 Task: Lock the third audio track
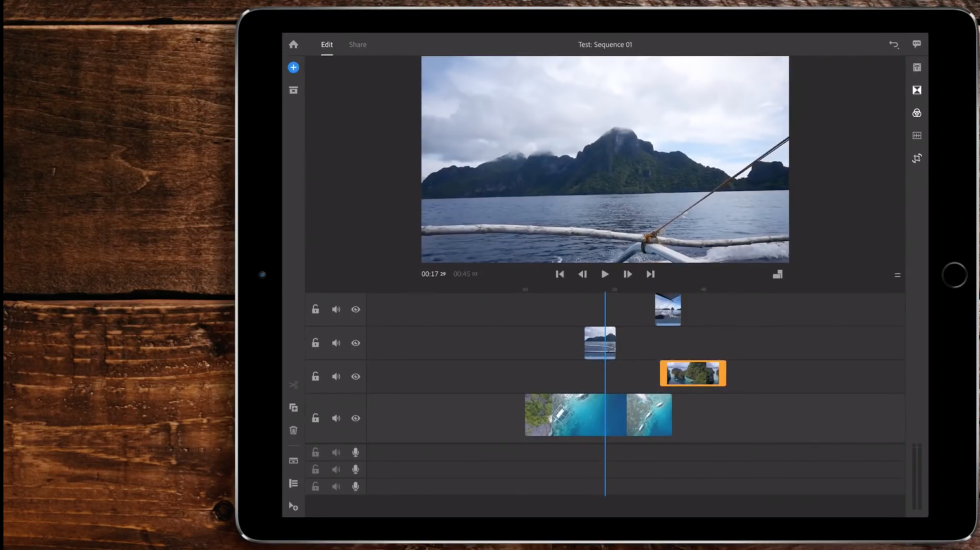[316, 486]
